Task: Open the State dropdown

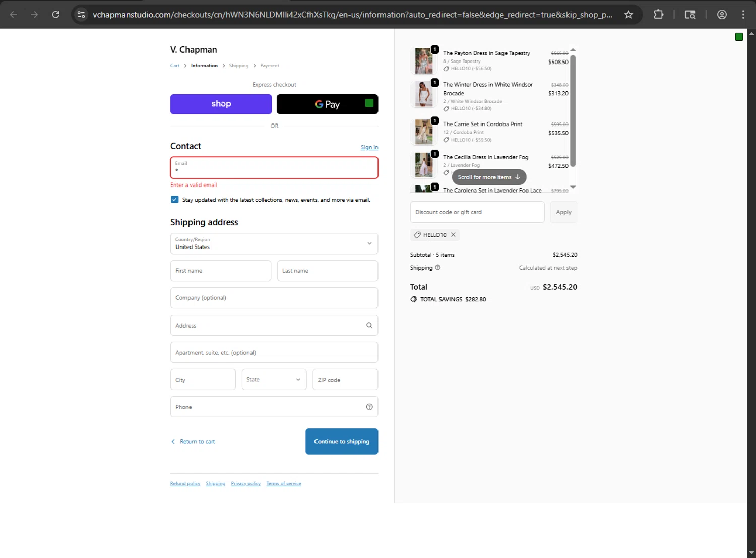Action: (x=274, y=380)
